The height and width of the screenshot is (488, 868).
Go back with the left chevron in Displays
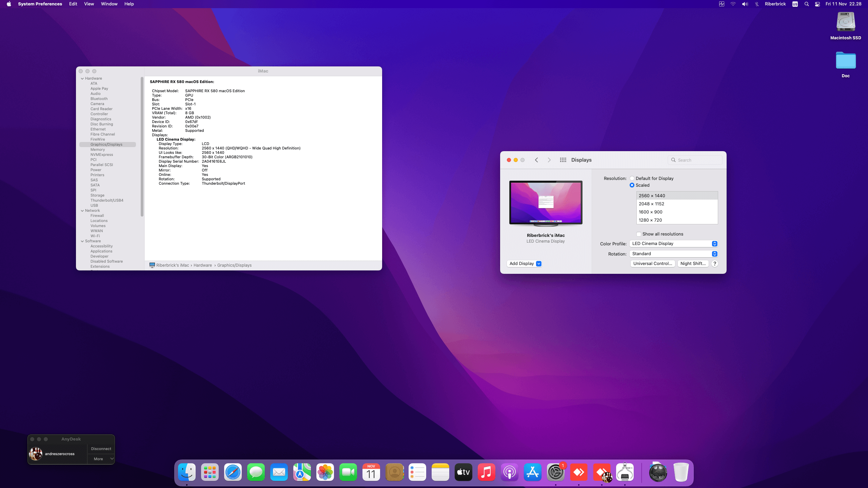click(x=536, y=160)
